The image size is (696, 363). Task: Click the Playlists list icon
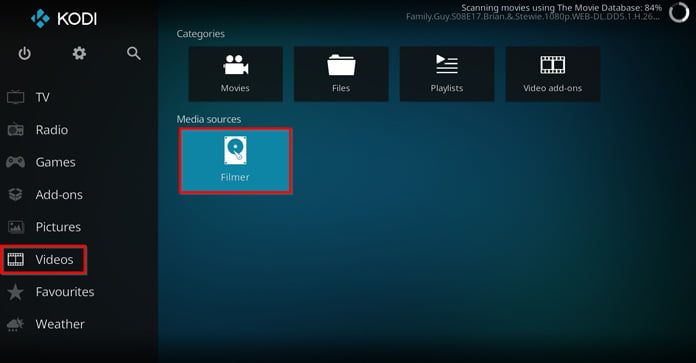447,64
